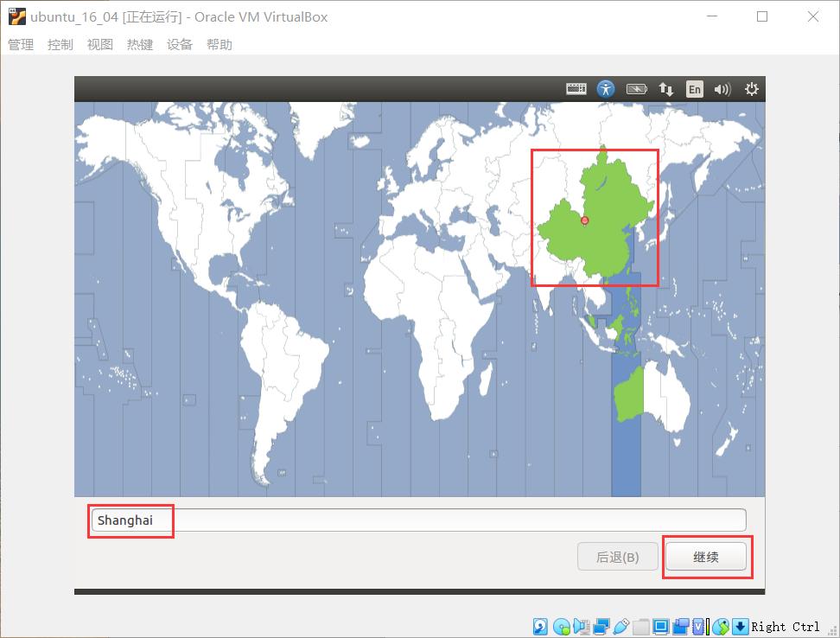Open the network connections indicator
This screenshot has width=840, height=638.
[666, 89]
